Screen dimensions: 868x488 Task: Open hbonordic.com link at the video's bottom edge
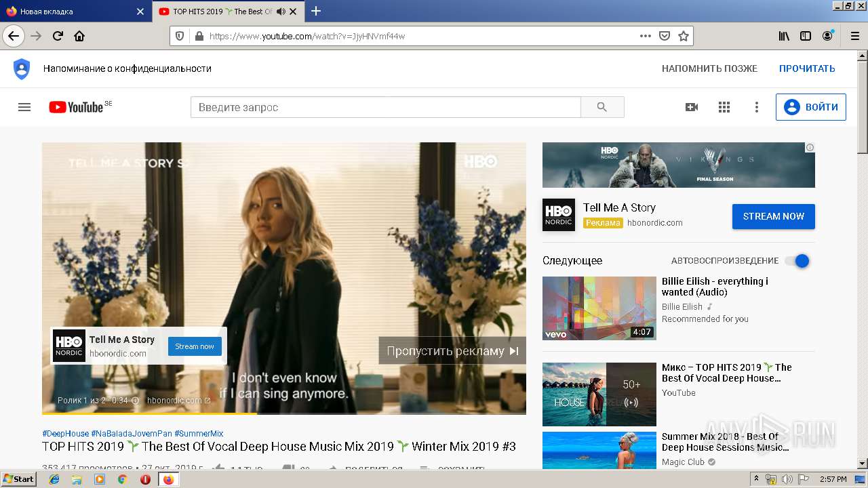pos(178,401)
